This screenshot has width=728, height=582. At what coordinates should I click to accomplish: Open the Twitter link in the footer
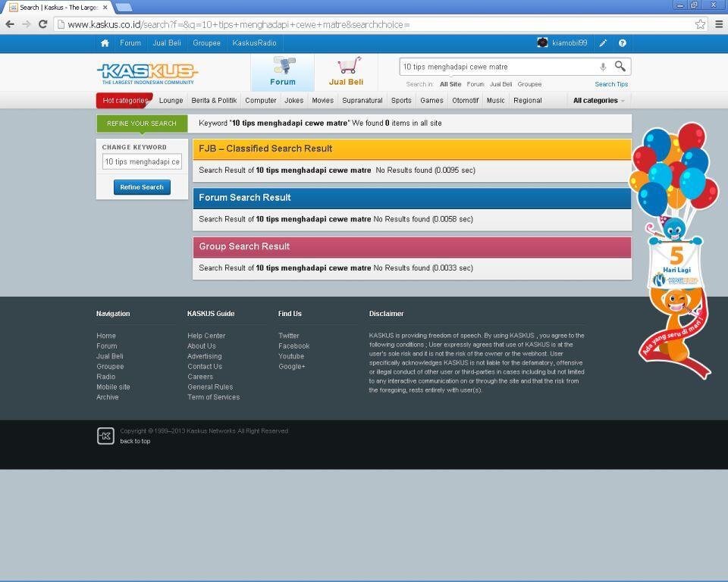289,336
